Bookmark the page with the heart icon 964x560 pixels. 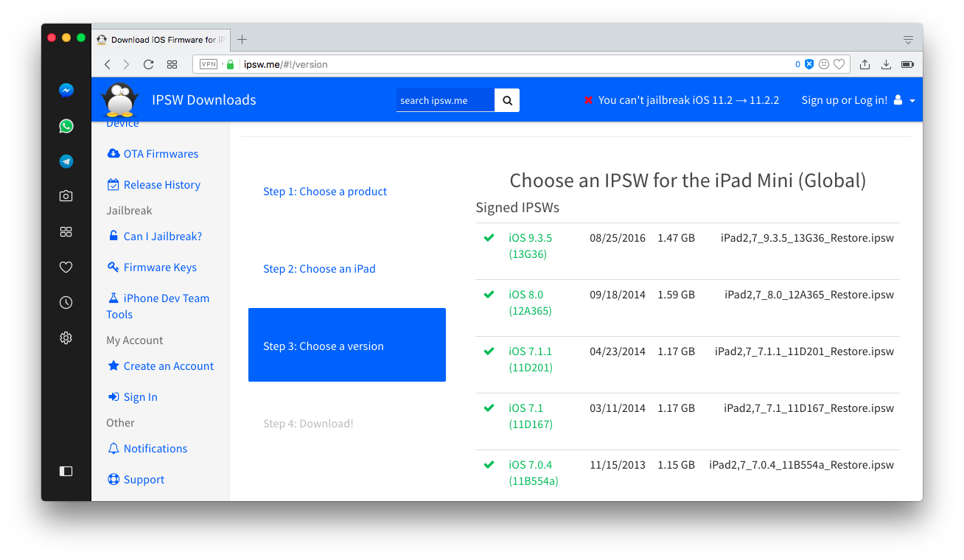[x=839, y=64]
